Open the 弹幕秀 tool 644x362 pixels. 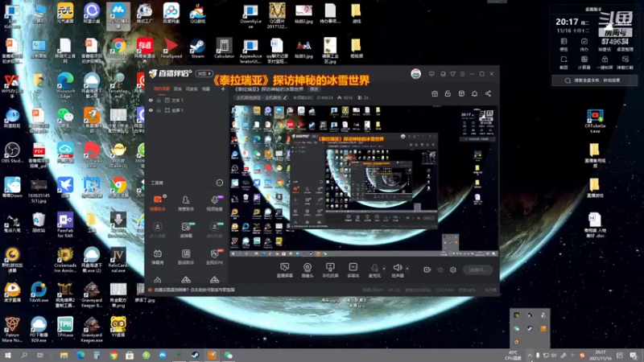157,257
